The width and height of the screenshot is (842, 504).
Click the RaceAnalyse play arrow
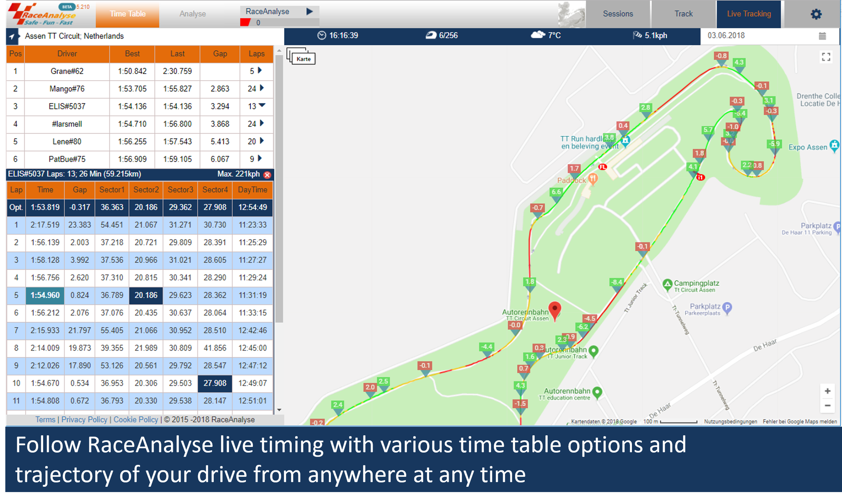pos(310,12)
